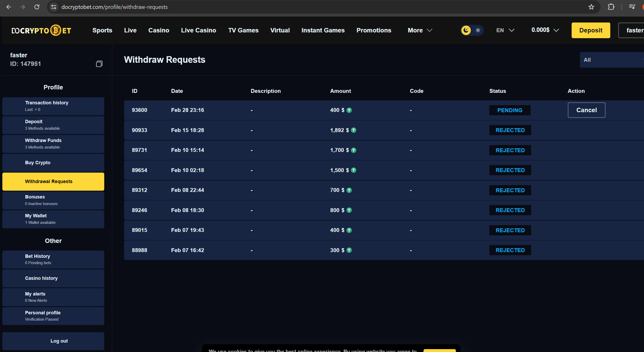This screenshot has width=644, height=352.
Task: Click the DoCryptoBet logo
Action: (41, 30)
